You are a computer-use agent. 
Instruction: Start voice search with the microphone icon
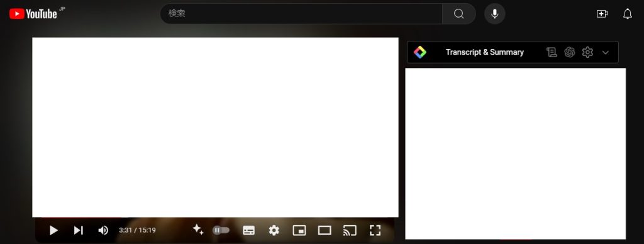pyautogui.click(x=494, y=14)
